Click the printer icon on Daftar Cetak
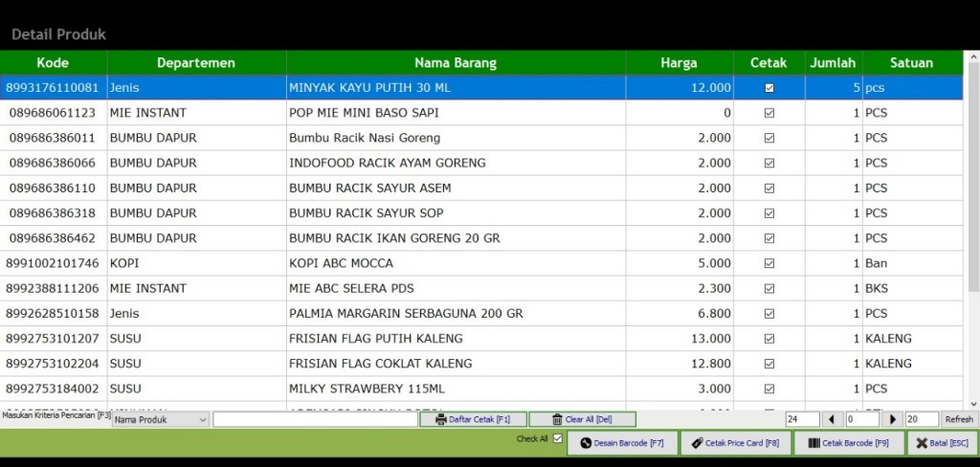 440,419
